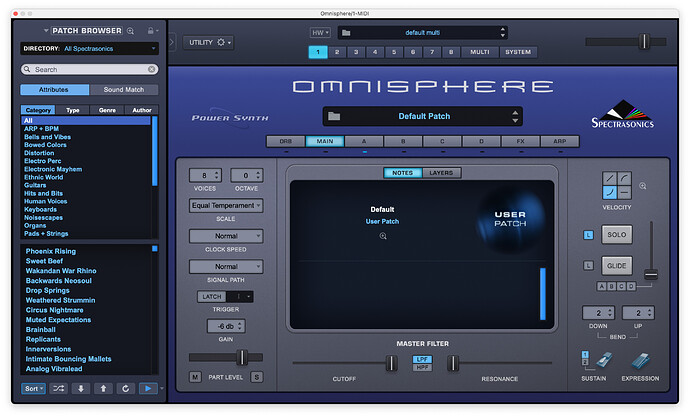Select the HPF master filter type
690x416 pixels.
[x=422, y=367]
